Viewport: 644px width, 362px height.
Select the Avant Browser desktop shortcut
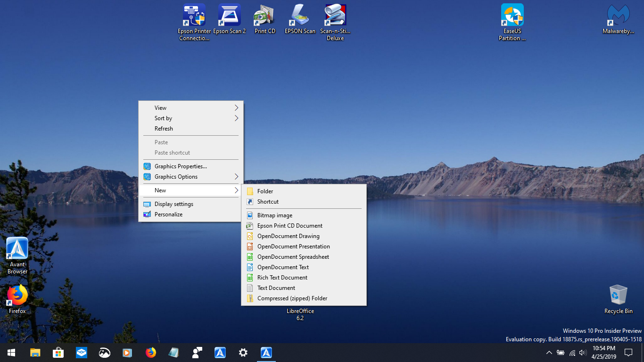(x=17, y=256)
